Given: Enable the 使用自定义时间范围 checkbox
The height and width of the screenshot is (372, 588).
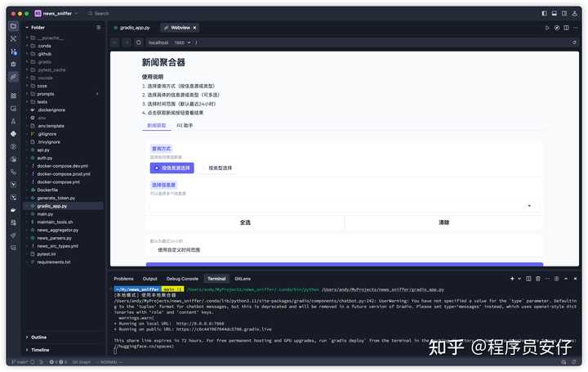Looking at the screenshot, I should [x=153, y=250].
